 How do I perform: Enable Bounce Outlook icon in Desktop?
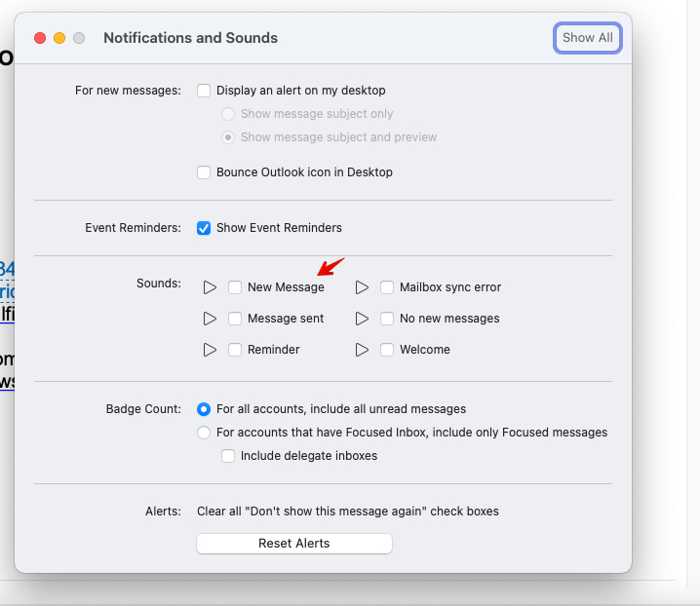tap(204, 172)
